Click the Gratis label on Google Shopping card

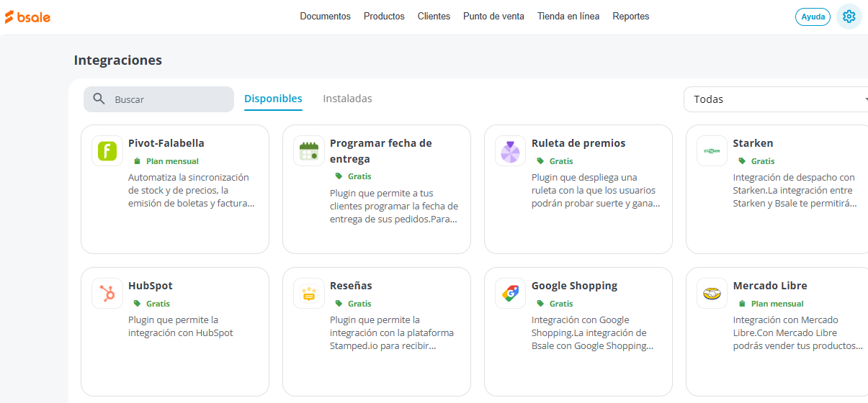point(561,304)
